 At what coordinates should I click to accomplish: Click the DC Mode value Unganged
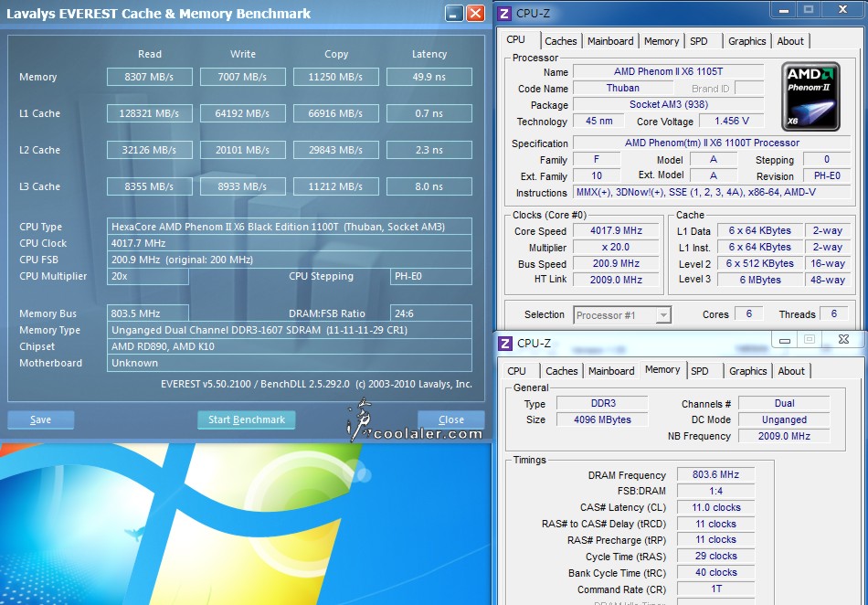[x=784, y=419]
